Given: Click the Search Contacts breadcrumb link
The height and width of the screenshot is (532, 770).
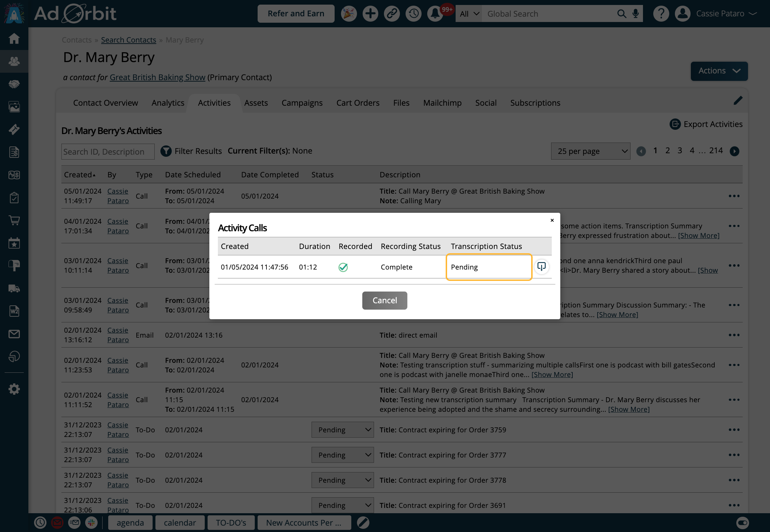Looking at the screenshot, I should pyautogui.click(x=129, y=40).
